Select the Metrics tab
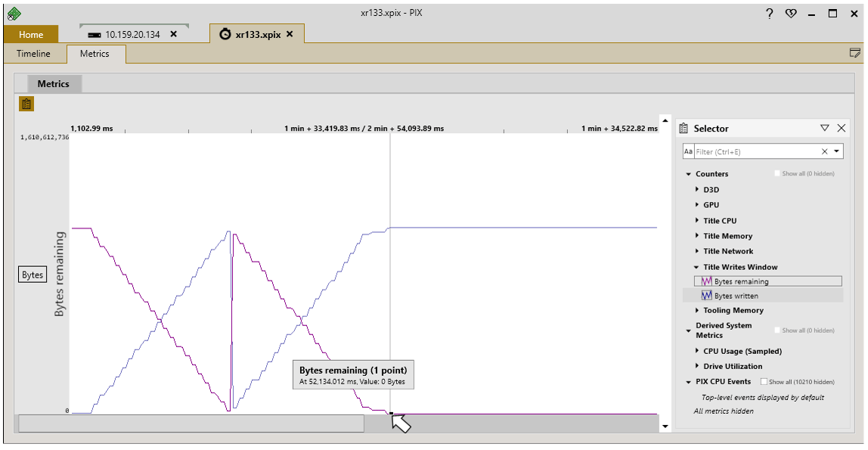 [95, 54]
